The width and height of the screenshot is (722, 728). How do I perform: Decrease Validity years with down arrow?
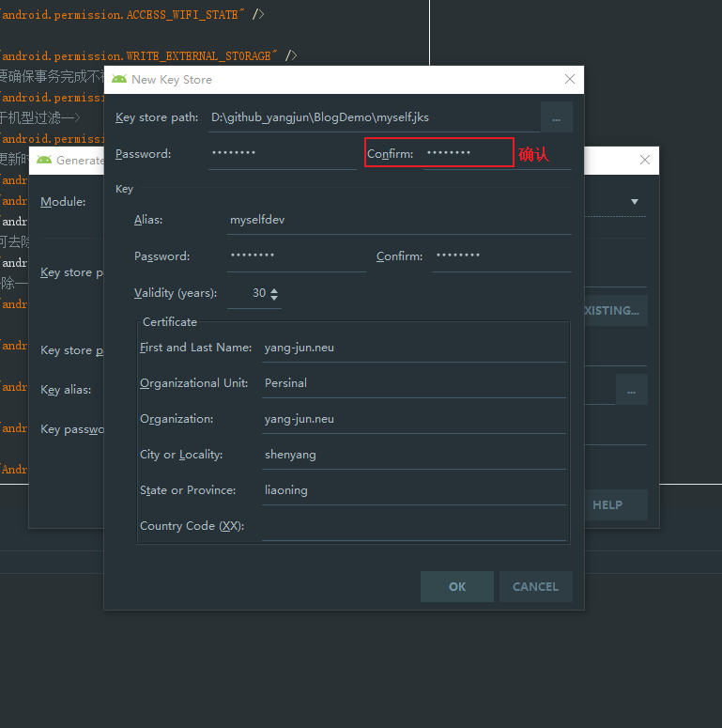(x=274, y=297)
